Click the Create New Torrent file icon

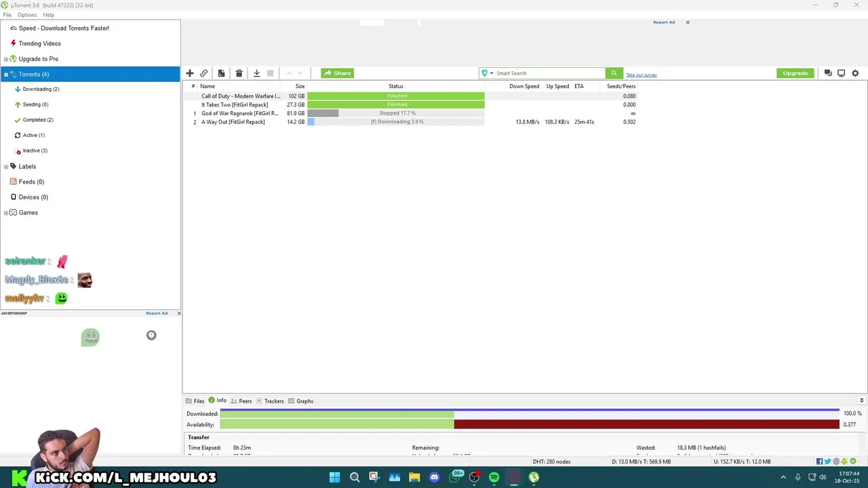[221, 73]
